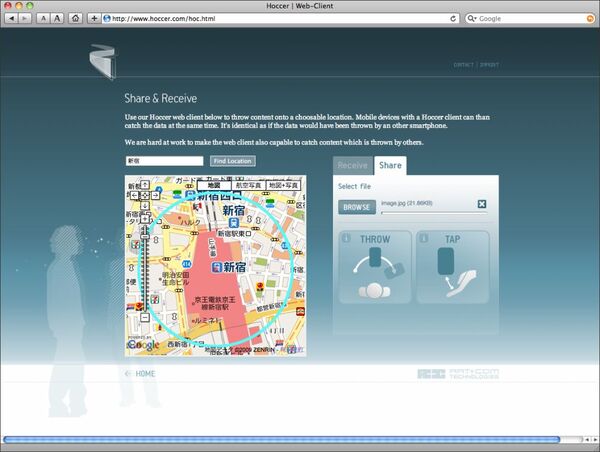Viewport: 600px width, 452px height.
Task: Open the Contact link in header
Action: 463,65
